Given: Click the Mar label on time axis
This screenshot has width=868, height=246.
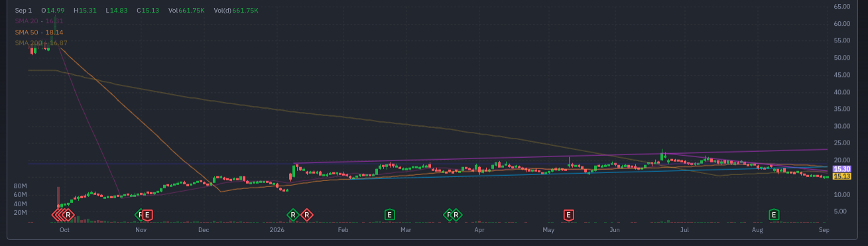Looking at the screenshot, I should click(x=406, y=230).
